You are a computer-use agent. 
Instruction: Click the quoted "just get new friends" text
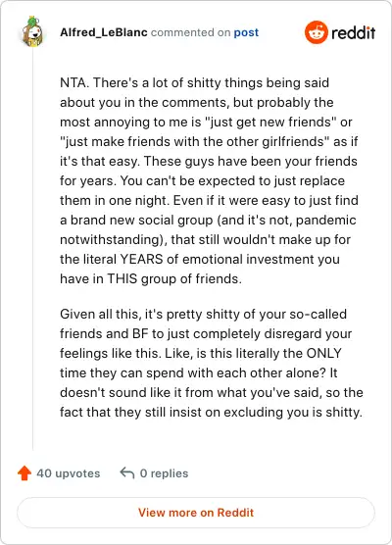[270, 122]
